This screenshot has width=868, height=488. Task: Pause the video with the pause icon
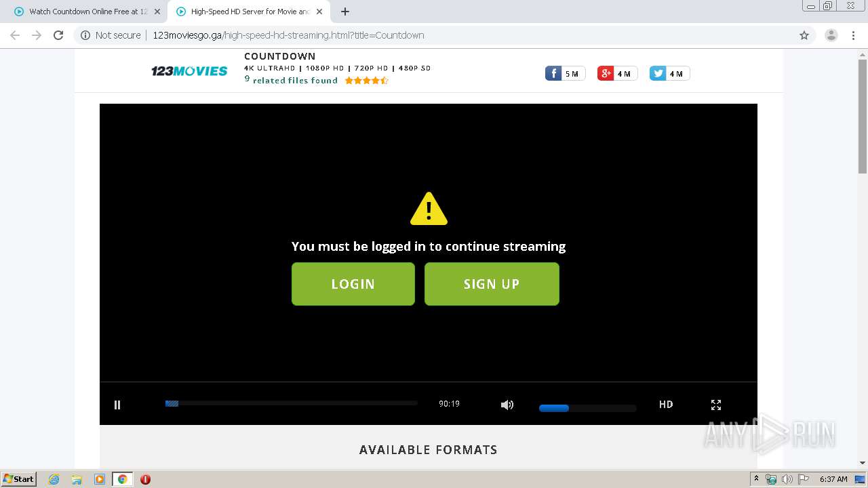point(117,405)
